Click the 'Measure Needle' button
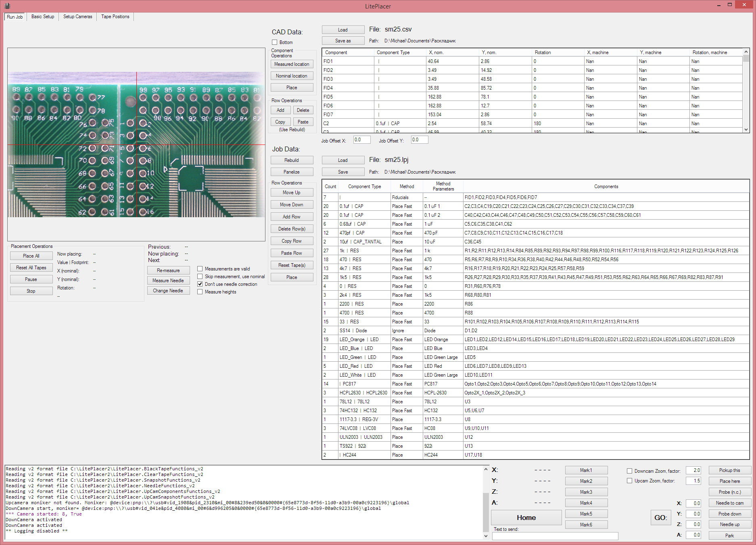The width and height of the screenshot is (756, 545). (x=168, y=281)
